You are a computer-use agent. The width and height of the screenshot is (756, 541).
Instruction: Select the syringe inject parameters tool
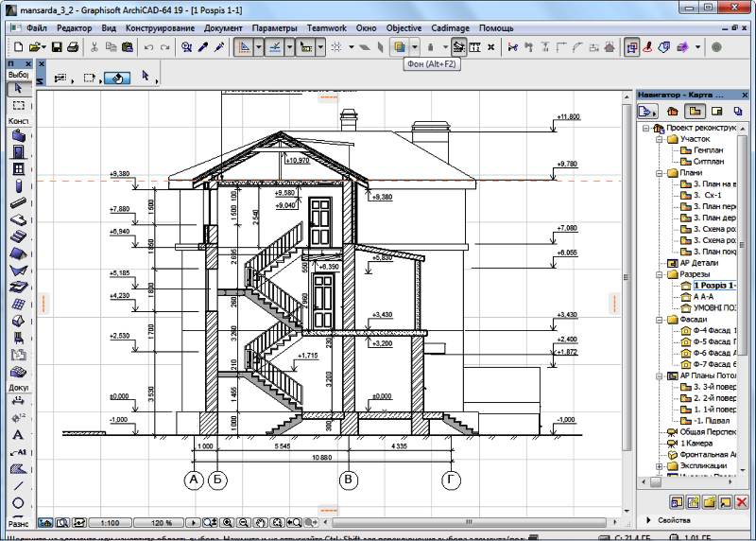click(219, 47)
